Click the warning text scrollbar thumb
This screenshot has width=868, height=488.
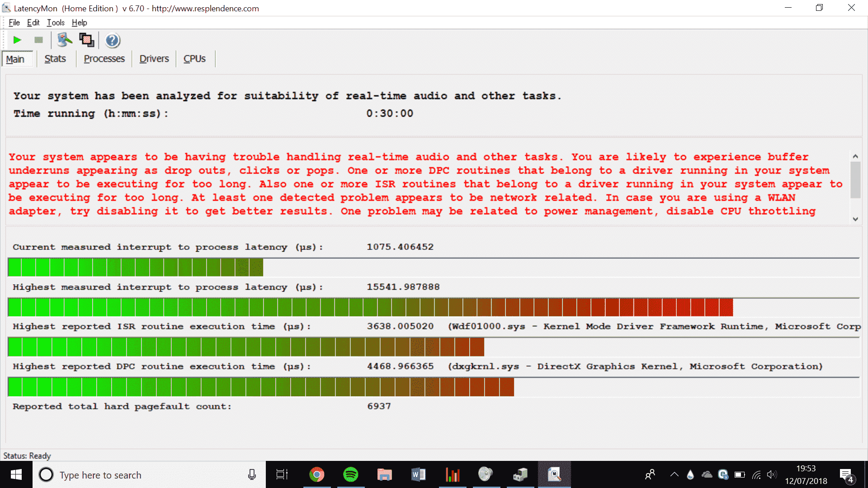[855, 180]
